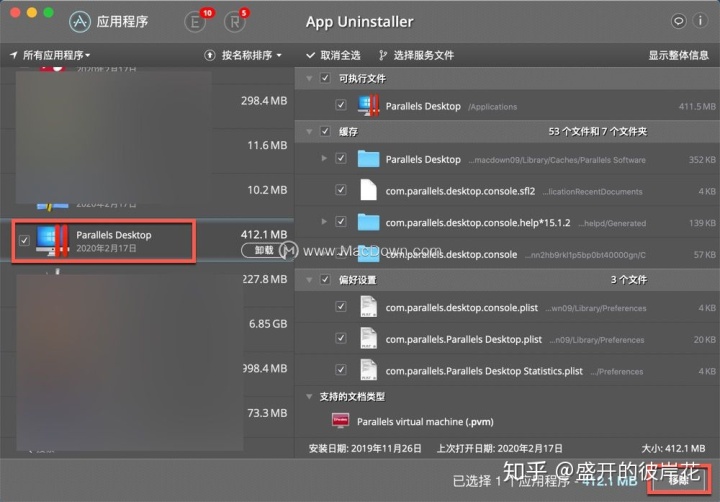Switch to the Remaining files tab icon
The image size is (720, 502).
235,22
